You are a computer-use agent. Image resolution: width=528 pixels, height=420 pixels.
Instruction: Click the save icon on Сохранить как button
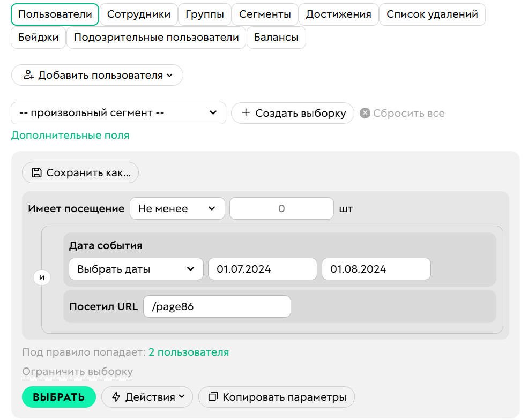(x=35, y=172)
